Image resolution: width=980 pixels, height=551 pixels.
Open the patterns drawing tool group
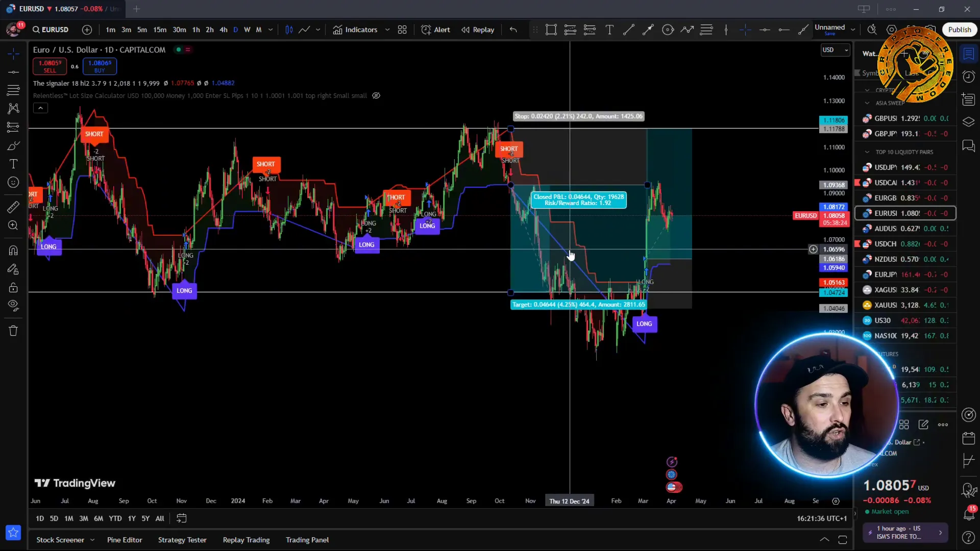(x=13, y=109)
